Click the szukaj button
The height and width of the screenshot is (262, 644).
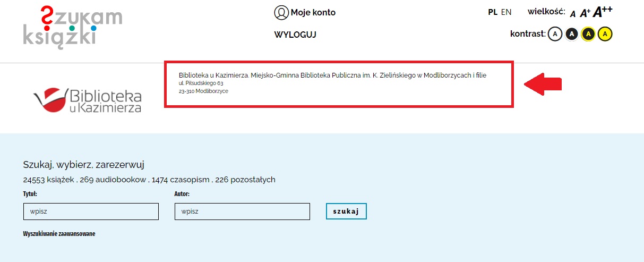click(346, 211)
